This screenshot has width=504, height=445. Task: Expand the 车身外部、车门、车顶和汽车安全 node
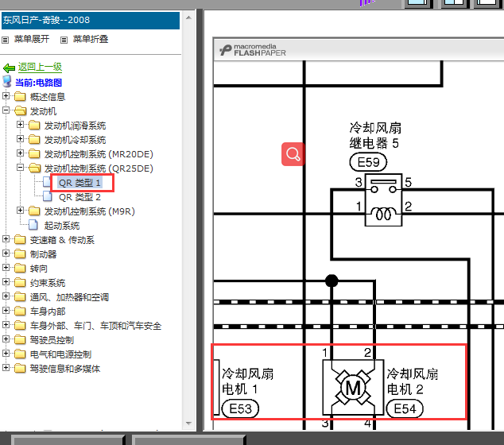[6, 324]
